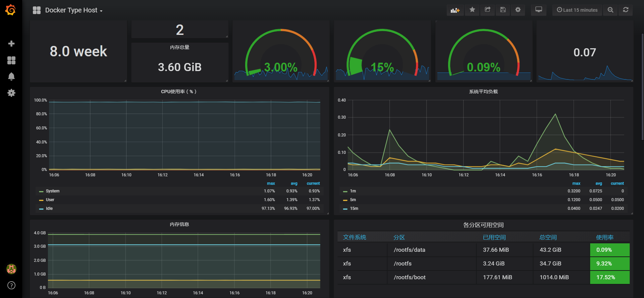The width and height of the screenshot is (644, 298).
Task: Sort CPU legend by avg column
Action: (x=294, y=183)
